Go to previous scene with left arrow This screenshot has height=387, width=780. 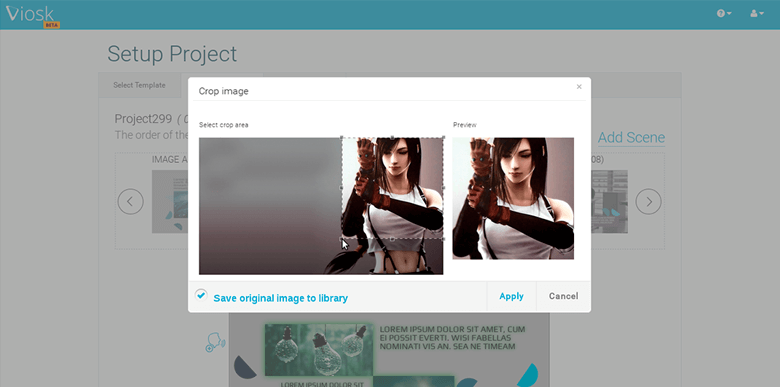click(130, 201)
